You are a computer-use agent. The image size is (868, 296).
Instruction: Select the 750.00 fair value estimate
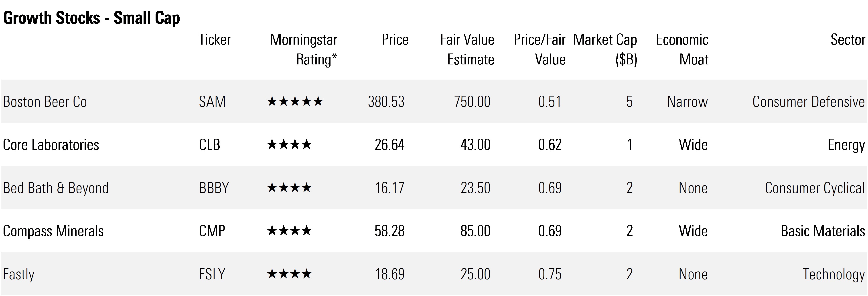click(472, 102)
